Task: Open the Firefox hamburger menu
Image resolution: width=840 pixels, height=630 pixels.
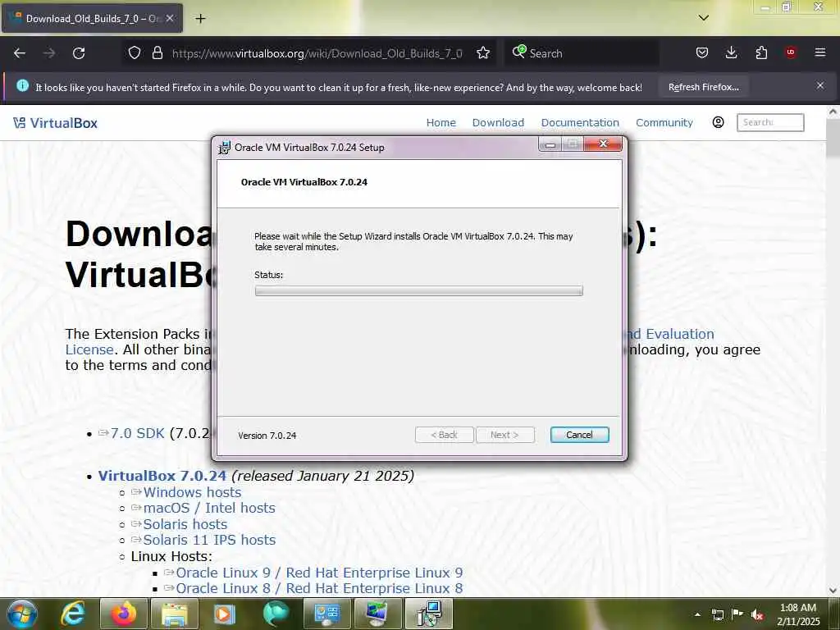Action: tap(820, 52)
